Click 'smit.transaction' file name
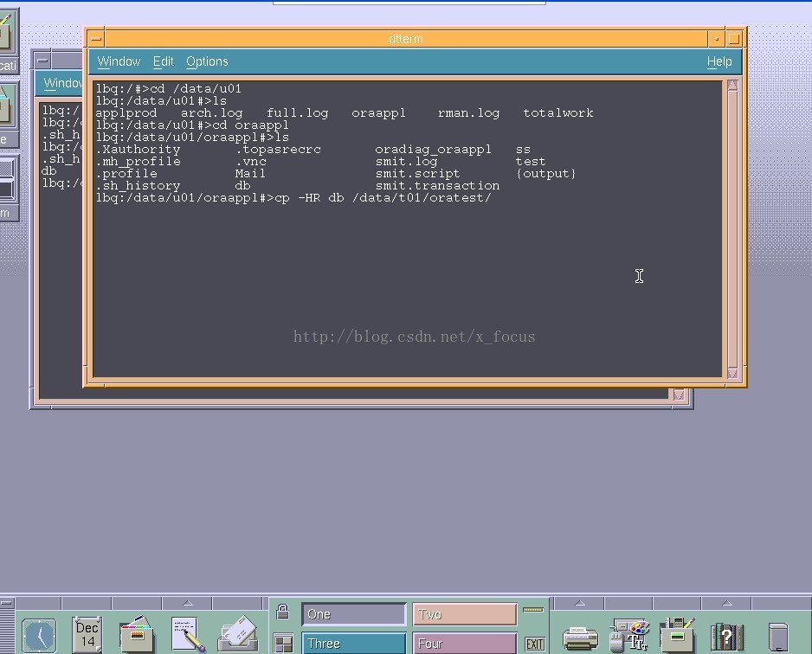The width and height of the screenshot is (812, 654). click(437, 186)
